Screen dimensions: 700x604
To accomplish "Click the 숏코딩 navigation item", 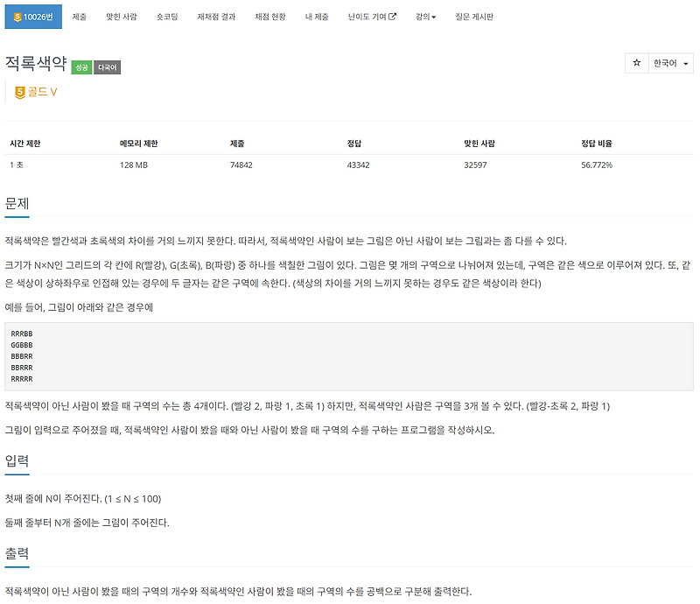I will pos(165,16).
